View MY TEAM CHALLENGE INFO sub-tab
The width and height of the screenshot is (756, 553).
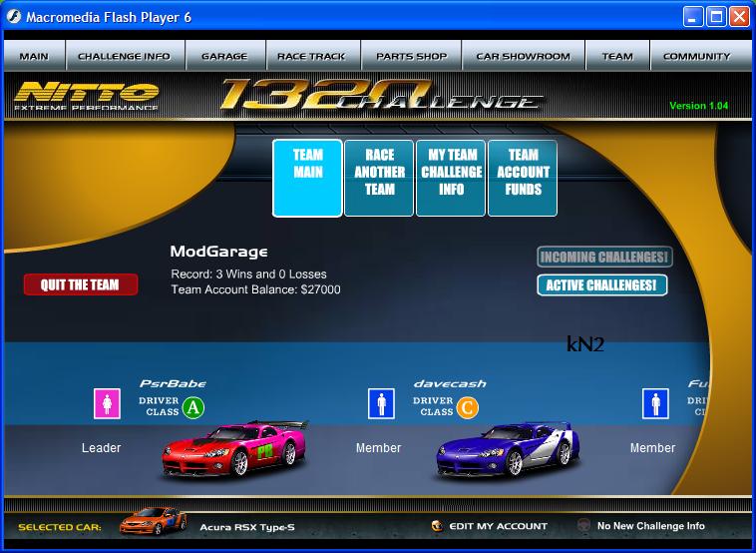pyautogui.click(x=451, y=178)
